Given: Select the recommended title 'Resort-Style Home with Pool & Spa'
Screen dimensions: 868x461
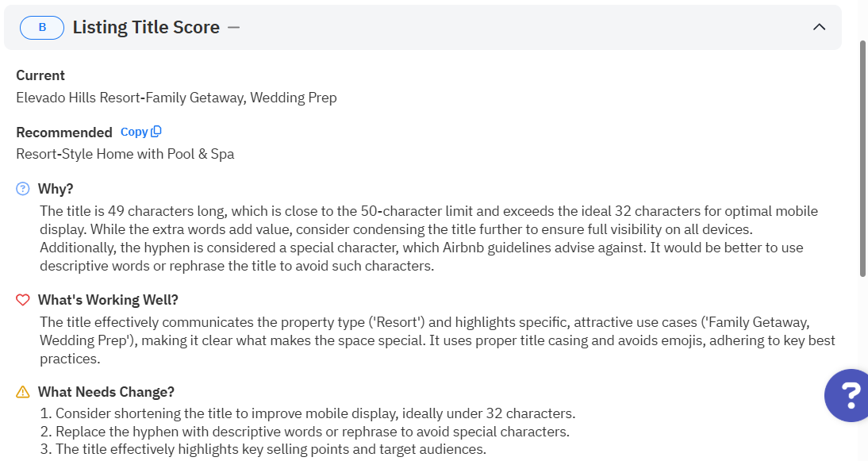Looking at the screenshot, I should pos(125,154).
